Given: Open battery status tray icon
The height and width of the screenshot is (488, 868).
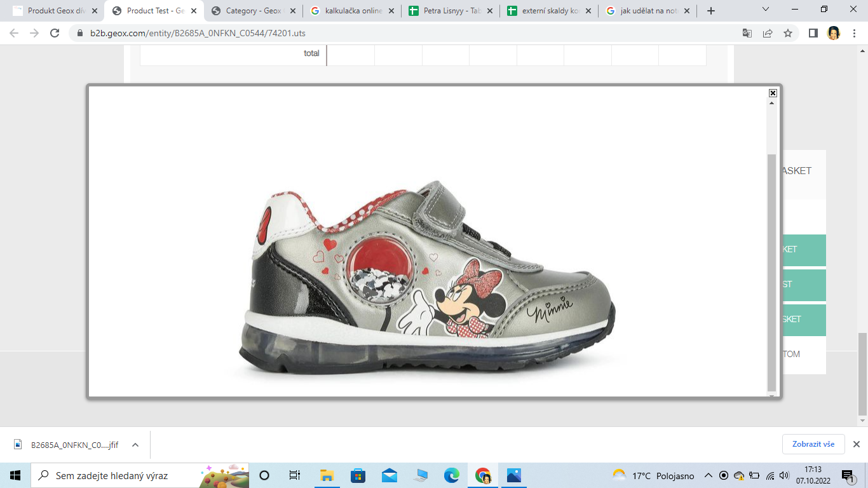Looking at the screenshot, I should click(x=754, y=475).
